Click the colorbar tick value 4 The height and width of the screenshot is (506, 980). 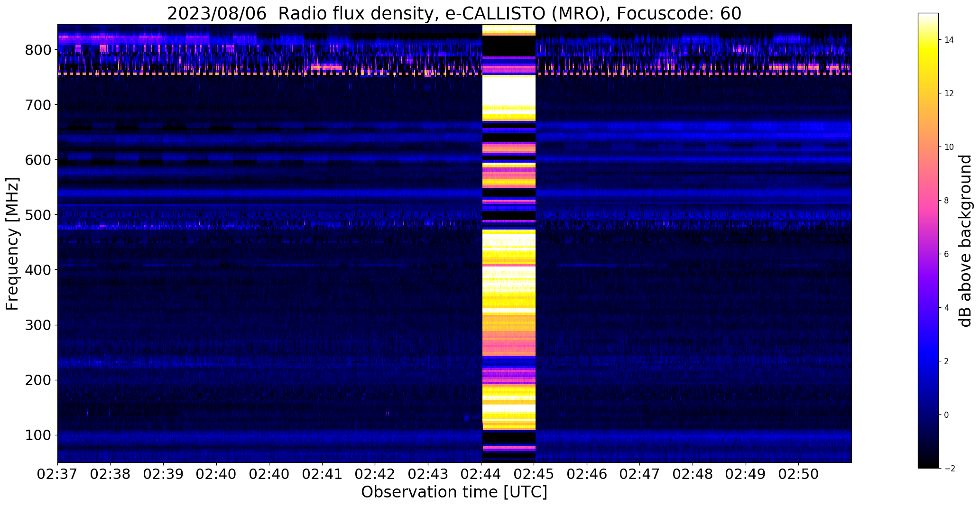(947, 308)
